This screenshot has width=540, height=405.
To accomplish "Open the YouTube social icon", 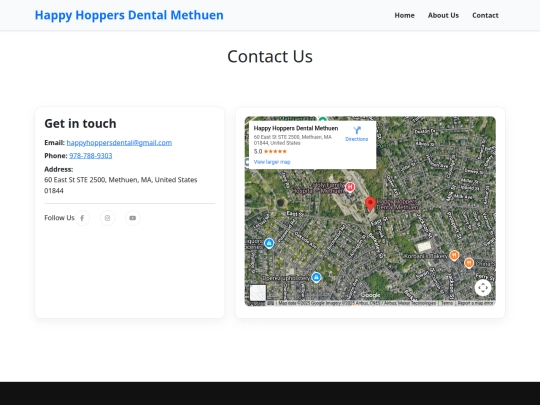I will pos(133,218).
